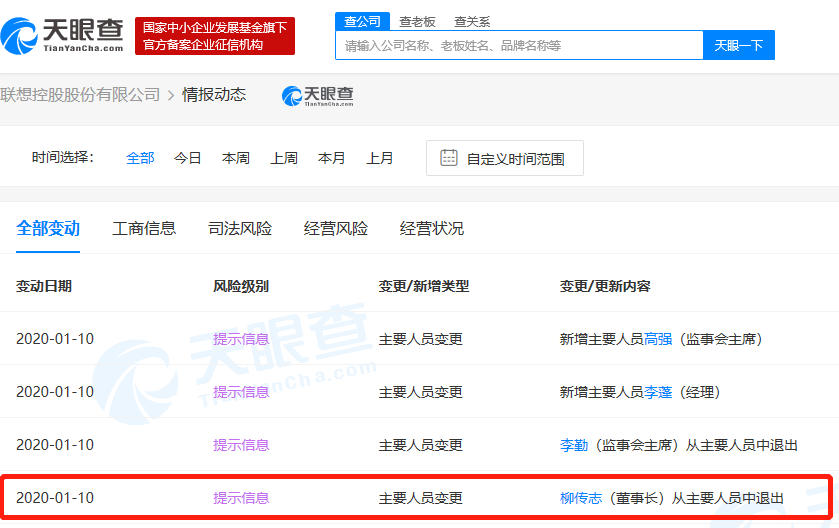
Task: Filter by 本月
Action: coord(331,158)
